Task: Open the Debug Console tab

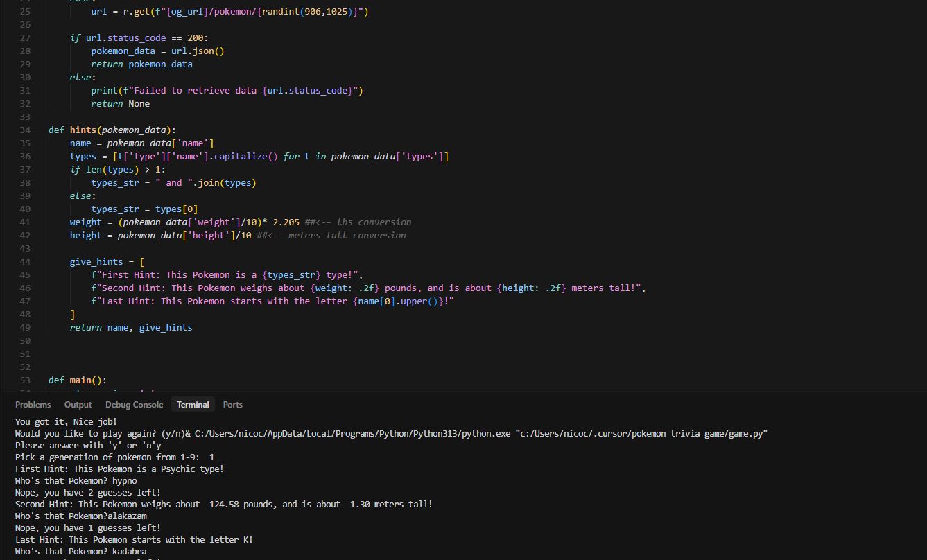Action: 134,405
